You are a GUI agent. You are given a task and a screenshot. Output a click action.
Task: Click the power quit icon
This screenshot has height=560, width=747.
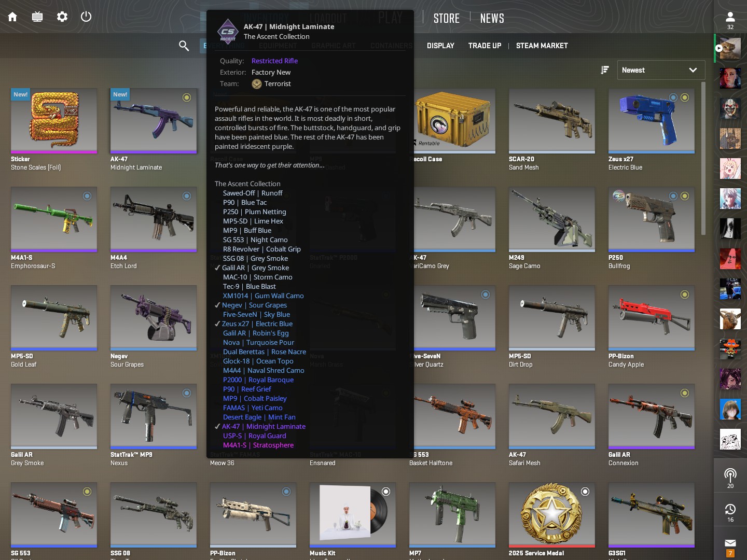(86, 17)
